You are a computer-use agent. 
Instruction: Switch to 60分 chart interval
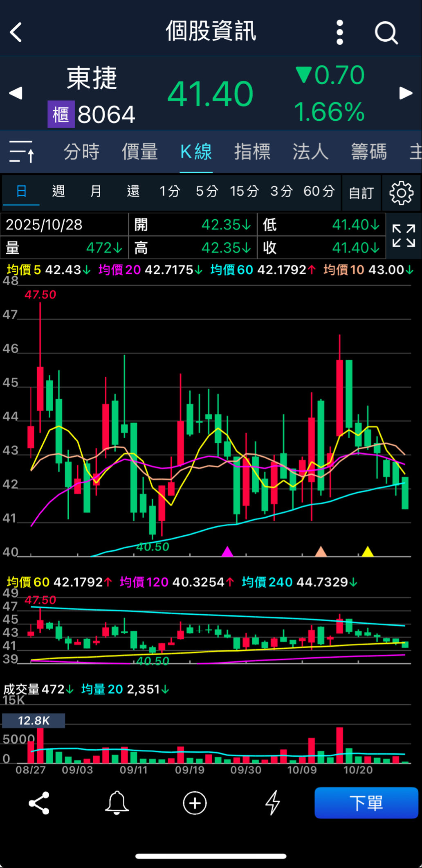click(319, 191)
